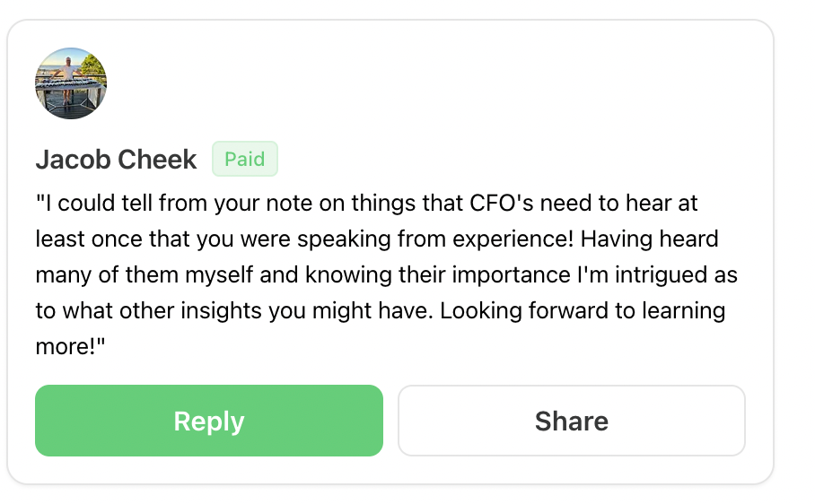Click the word "intrigued" in the quote
The height and width of the screenshot is (504, 815).
tap(661, 275)
